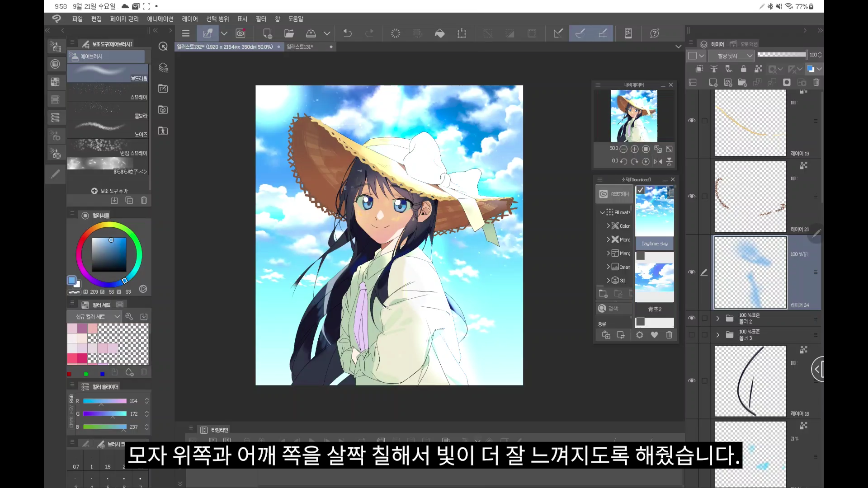Open the 필터 menu

point(261,19)
